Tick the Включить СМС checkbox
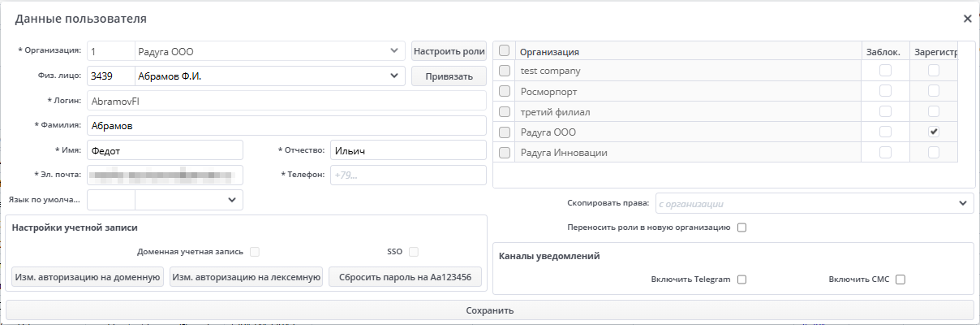The height and width of the screenshot is (325, 980). (900, 279)
